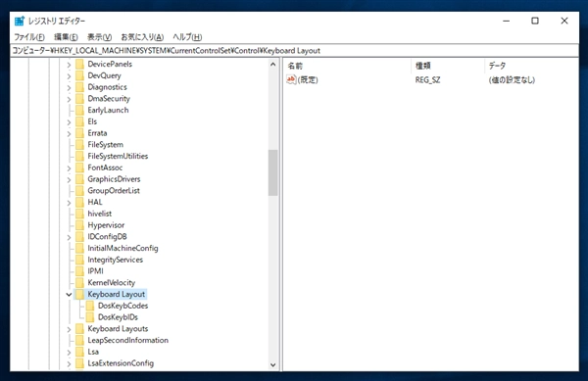Expand the LsaExtensionConfig key

(69, 363)
